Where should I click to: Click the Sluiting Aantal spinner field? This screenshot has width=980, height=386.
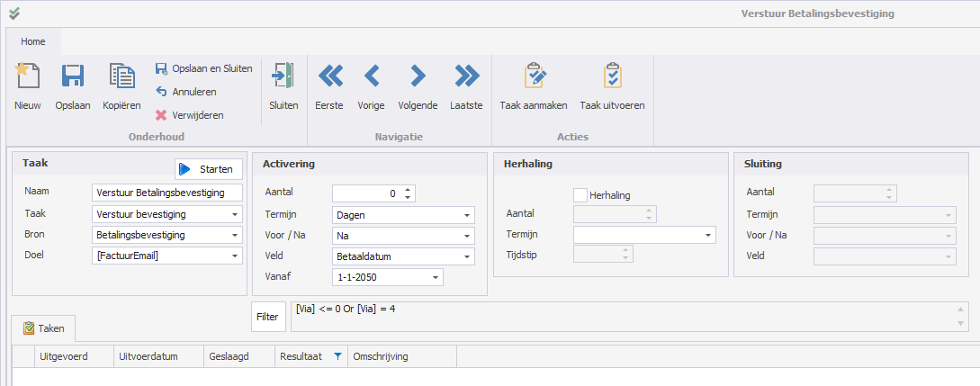tap(855, 193)
